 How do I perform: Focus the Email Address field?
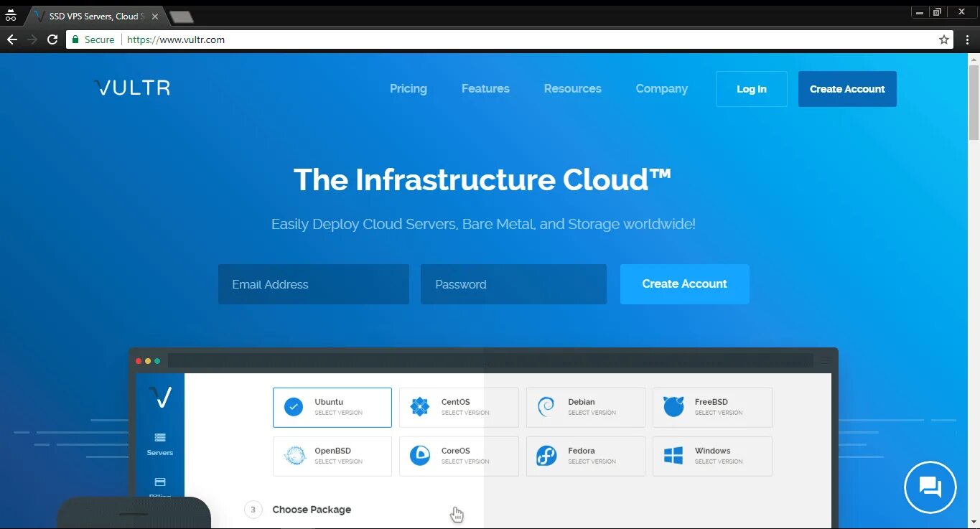(314, 284)
